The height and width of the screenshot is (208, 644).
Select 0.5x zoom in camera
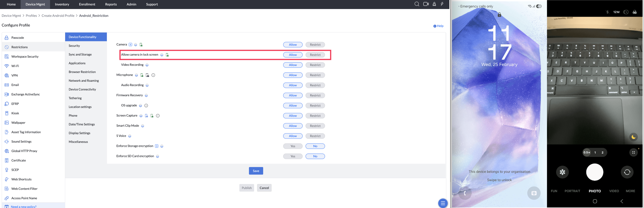[x=587, y=152]
